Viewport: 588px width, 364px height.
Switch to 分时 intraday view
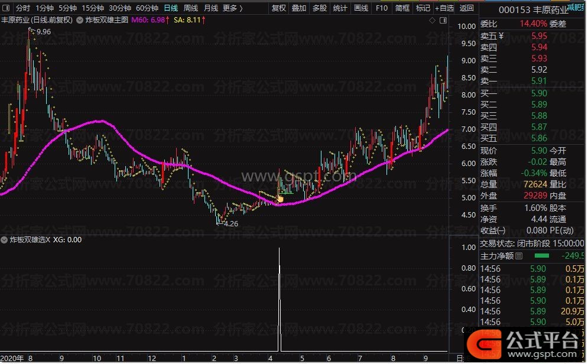coord(23,8)
